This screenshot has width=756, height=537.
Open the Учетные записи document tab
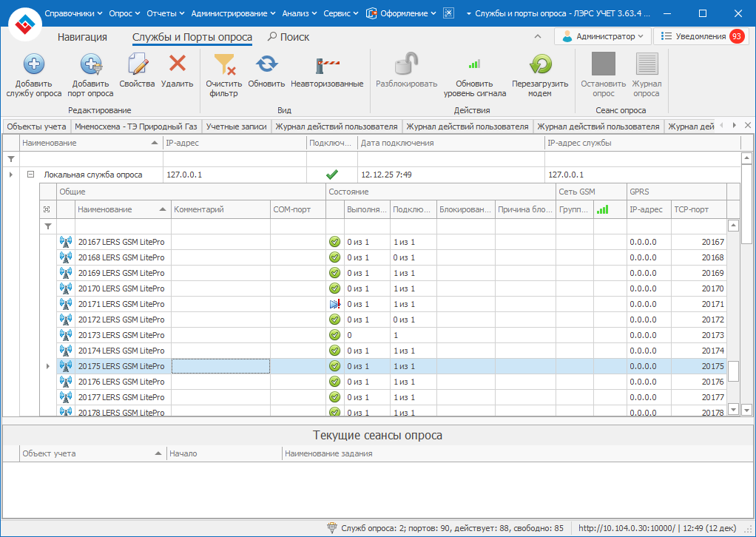pyautogui.click(x=236, y=126)
